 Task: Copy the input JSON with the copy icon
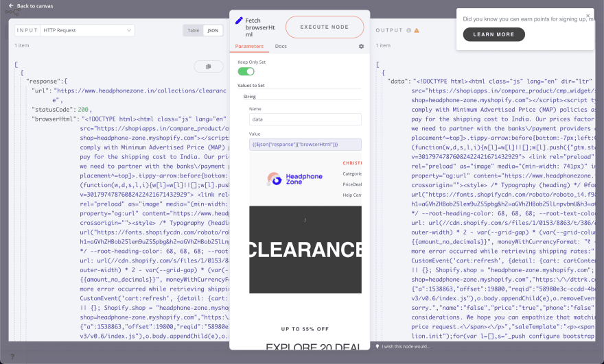tap(209, 66)
